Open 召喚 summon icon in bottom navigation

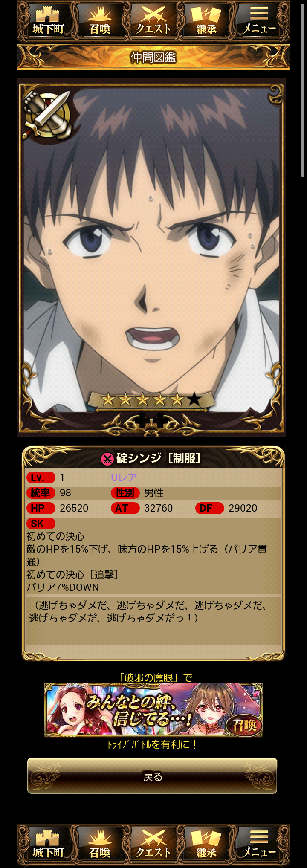[100, 845]
